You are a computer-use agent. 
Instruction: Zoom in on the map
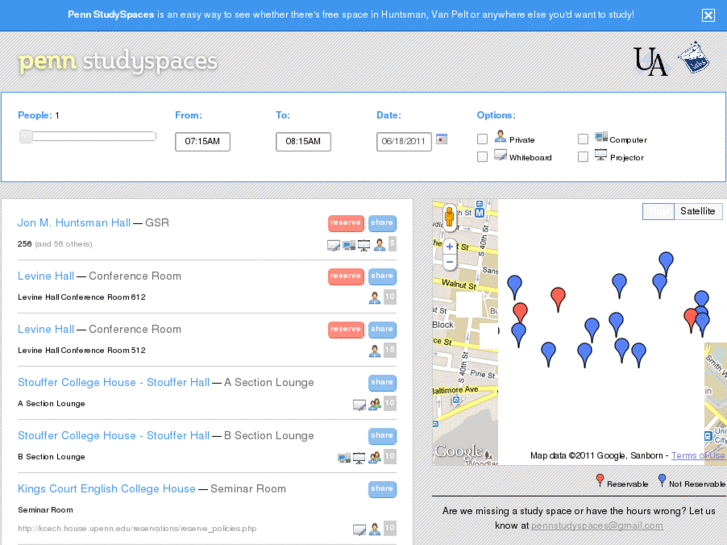point(449,246)
